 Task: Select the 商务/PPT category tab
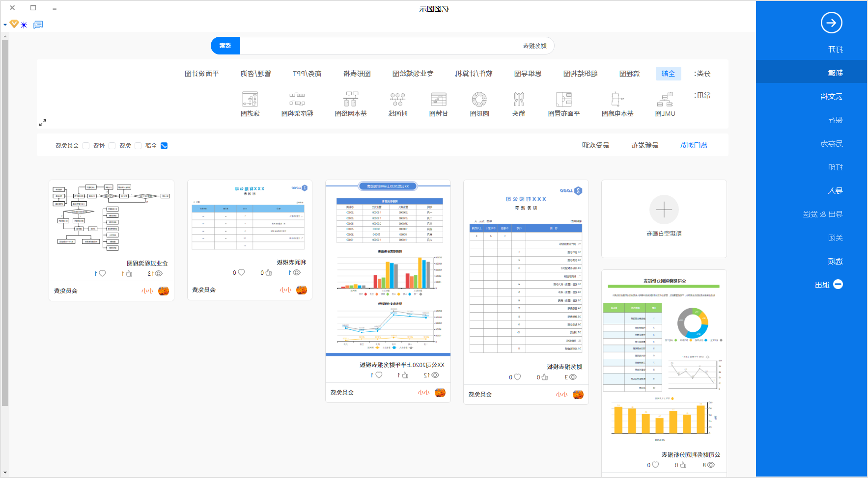point(307,74)
